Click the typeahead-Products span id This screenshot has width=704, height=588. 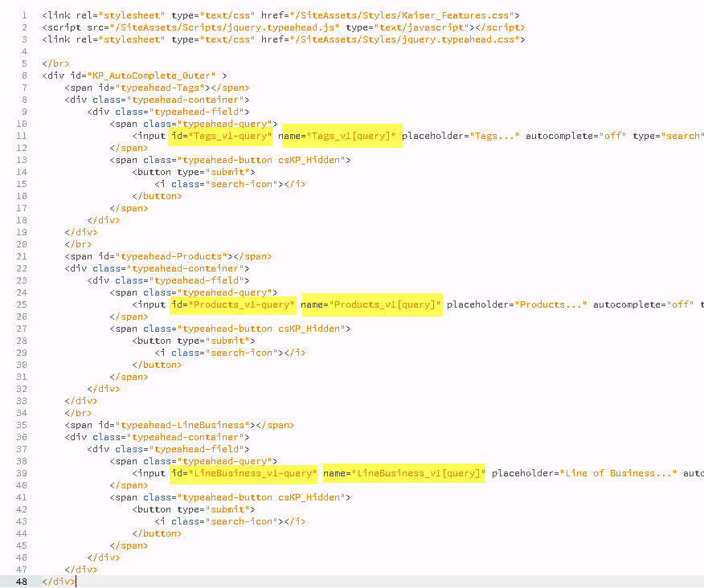[171, 257]
